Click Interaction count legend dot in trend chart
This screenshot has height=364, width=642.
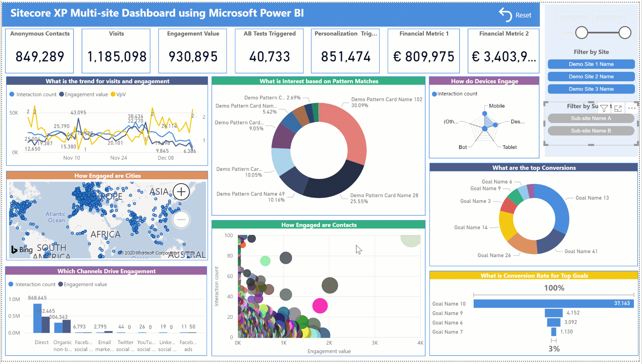(x=12, y=94)
